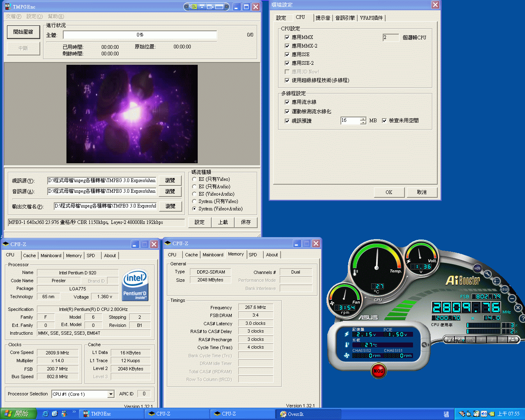This screenshot has height=420, width=525.
Task: Toggle the 應用SSE checkbox
Action: pyautogui.click(x=287, y=55)
